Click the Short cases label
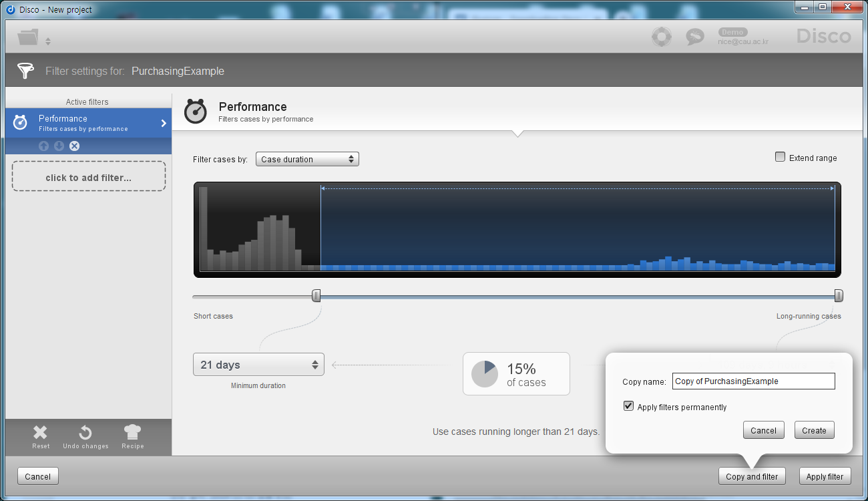The width and height of the screenshot is (868, 501). [x=213, y=316]
